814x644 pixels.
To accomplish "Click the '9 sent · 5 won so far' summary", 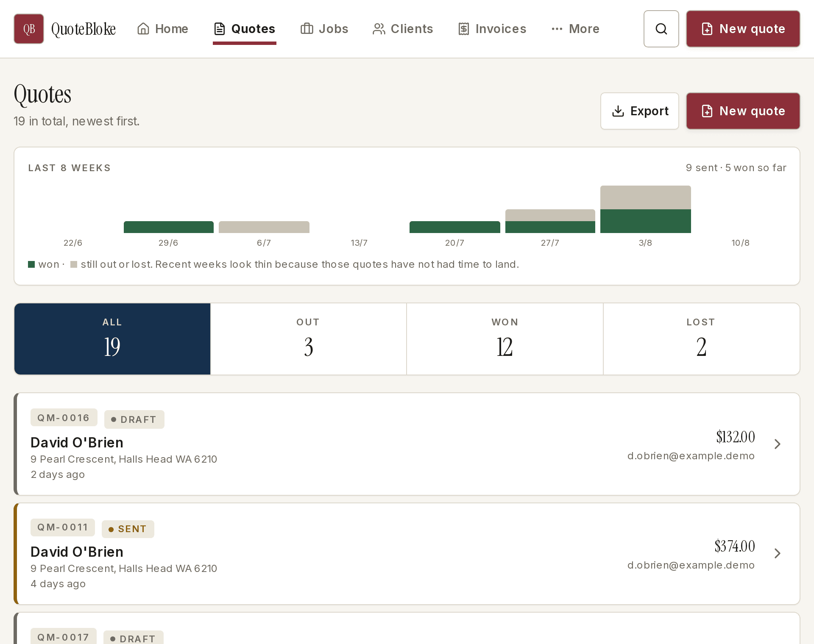I will (x=736, y=168).
